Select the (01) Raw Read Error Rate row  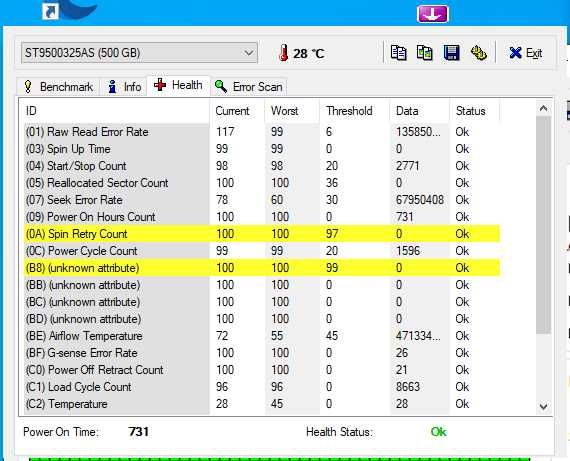coord(262,132)
